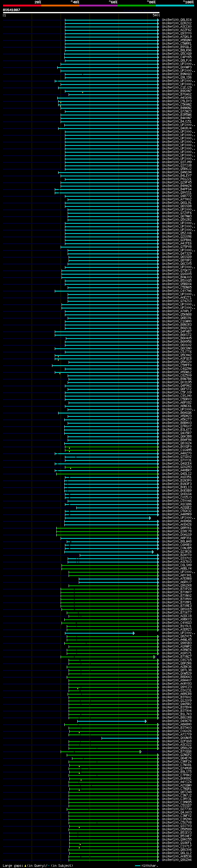Open hit UniRef100_Q2R2X2
This screenshot has width=197, height=868.
click(176, 23)
